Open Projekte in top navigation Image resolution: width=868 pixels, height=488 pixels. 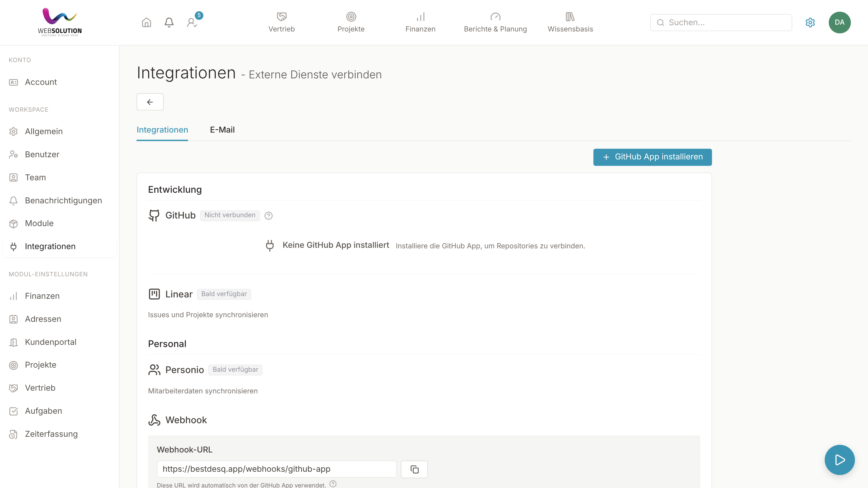[x=351, y=22]
